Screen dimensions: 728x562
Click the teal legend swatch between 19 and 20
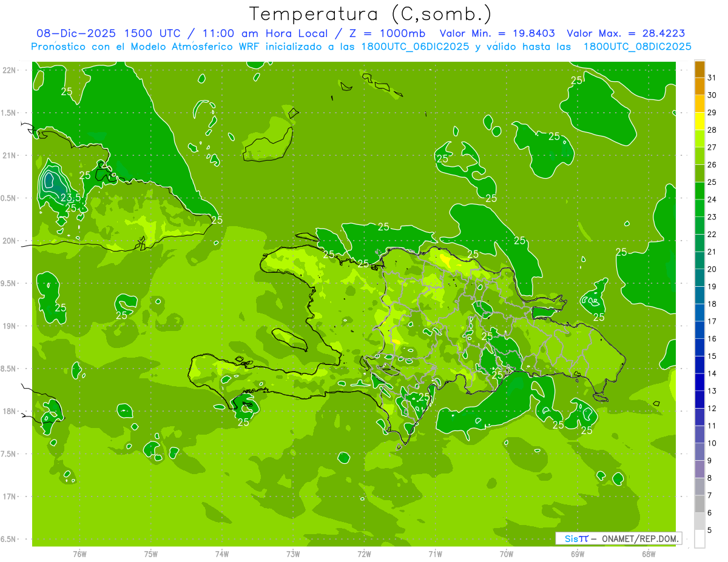point(699,278)
